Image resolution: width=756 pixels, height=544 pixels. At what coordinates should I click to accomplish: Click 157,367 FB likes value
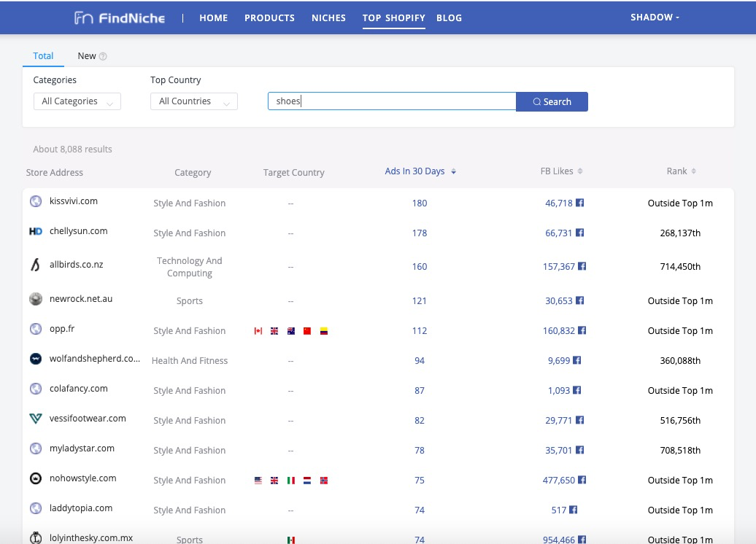pos(559,266)
